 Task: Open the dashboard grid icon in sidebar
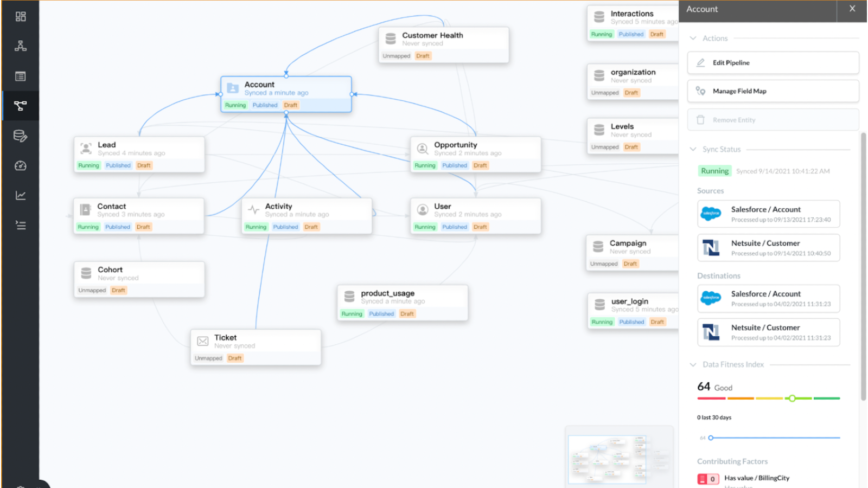click(x=21, y=17)
